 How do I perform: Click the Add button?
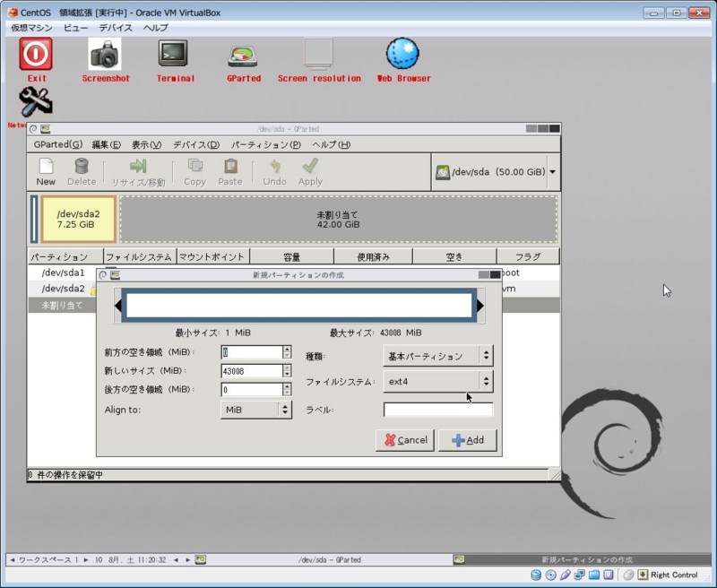467,440
